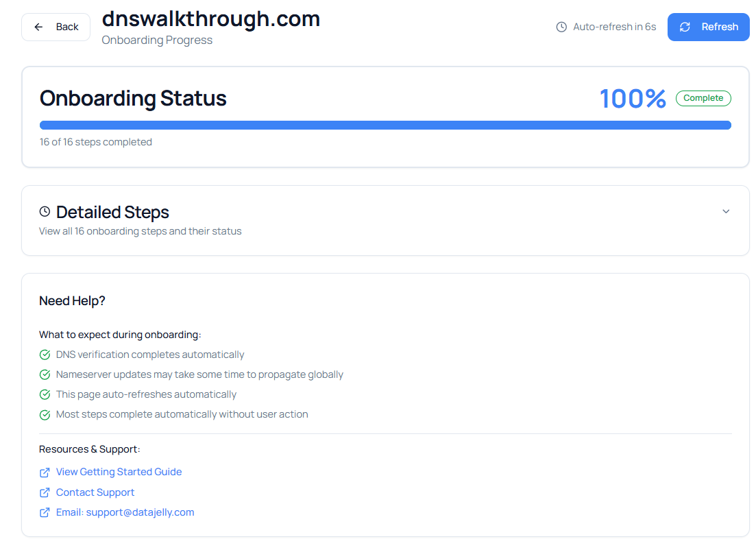Toggle the checkmark for Nameserver updates propagate globally
The image size is (756, 539).
(45, 374)
